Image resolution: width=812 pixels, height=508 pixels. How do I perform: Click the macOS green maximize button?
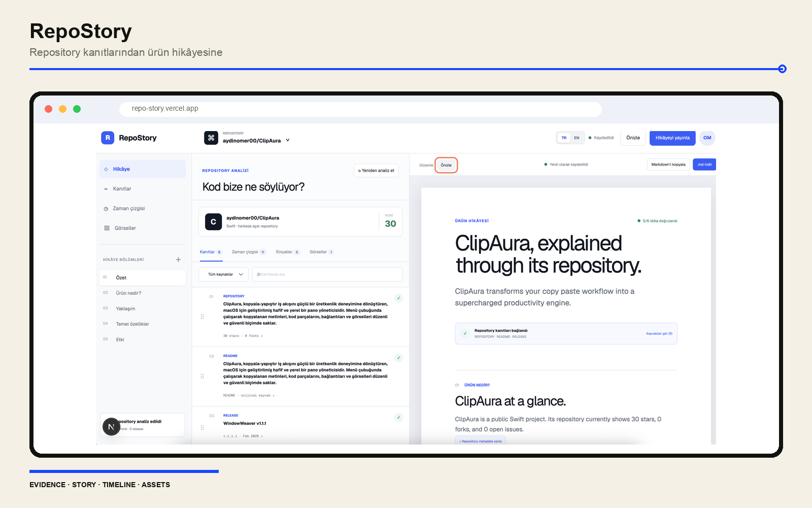point(77,109)
